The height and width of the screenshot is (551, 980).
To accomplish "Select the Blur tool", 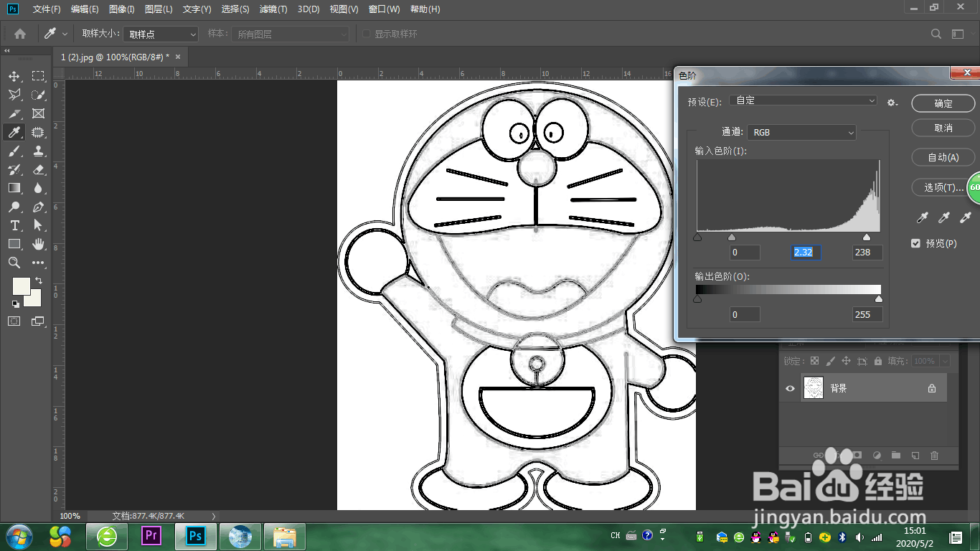I will (38, 188).
